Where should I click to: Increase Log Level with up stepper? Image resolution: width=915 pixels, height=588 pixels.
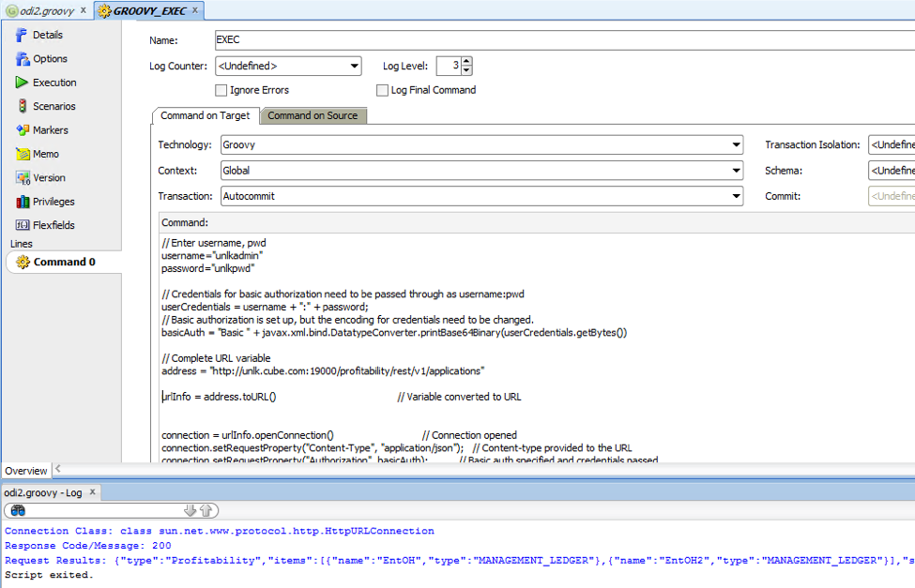coord(466,62)
